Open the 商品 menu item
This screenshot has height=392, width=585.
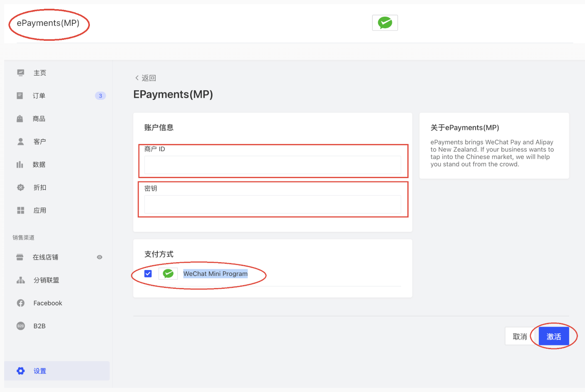tap(39, 119)
